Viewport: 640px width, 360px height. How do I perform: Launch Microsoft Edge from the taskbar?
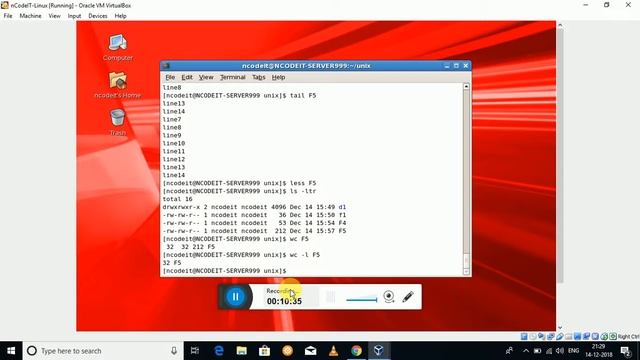pyautogui.click(x=219, y=351)
